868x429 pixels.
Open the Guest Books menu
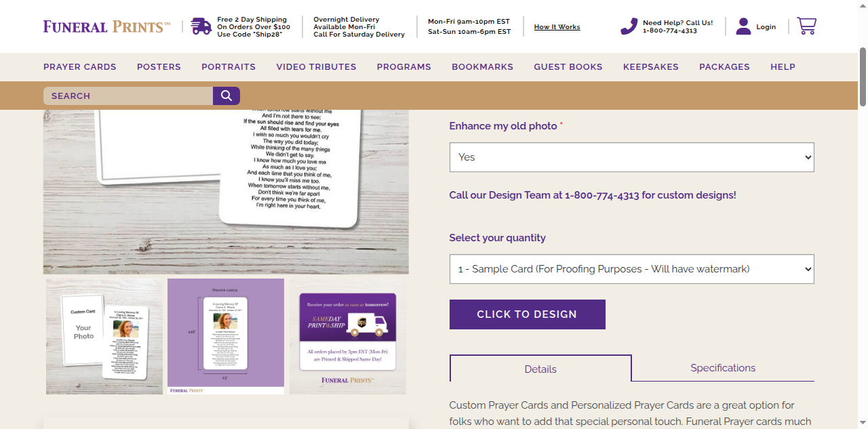click(x=568, y=66)
